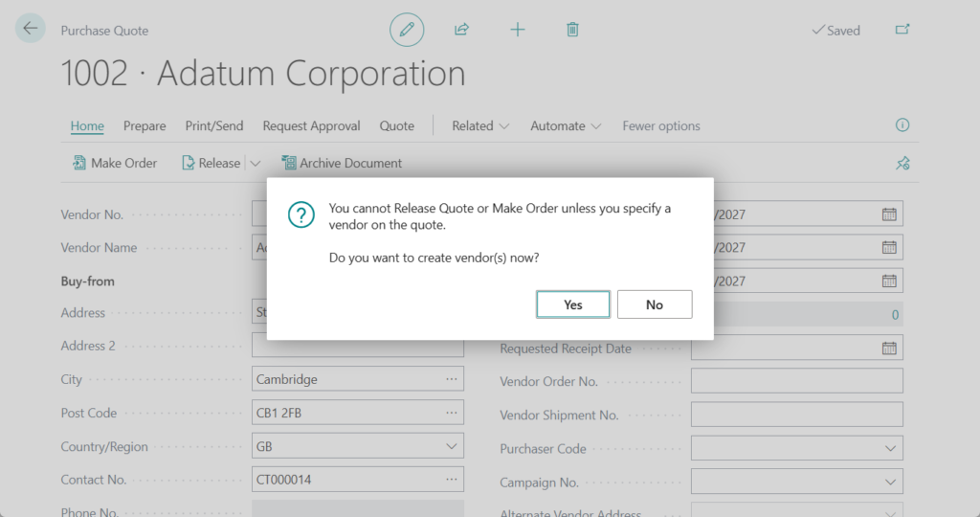Click the pin action bar icon

(x=902, y=164)
